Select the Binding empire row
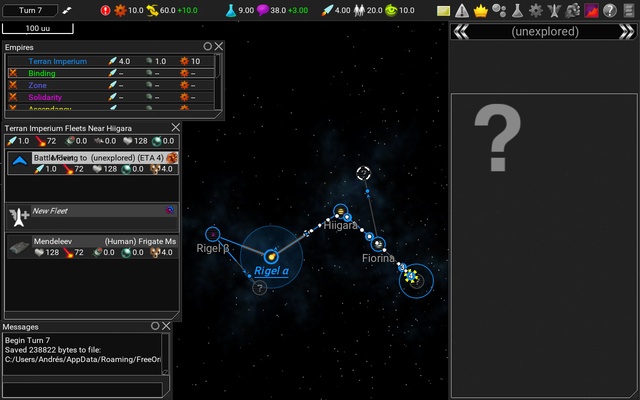This screenshot has width=640, height=400. click(x=111, y=73)
